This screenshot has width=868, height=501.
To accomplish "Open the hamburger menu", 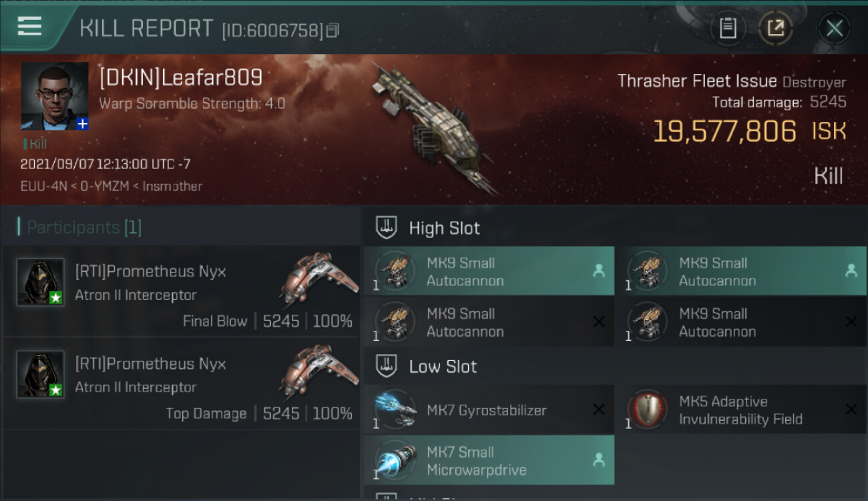I will [x=29, y=27].
